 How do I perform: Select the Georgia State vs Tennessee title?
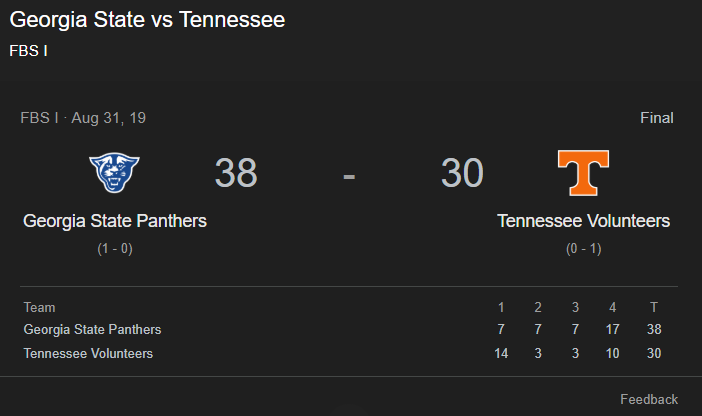pyautogui.click(x=147, y=20)
